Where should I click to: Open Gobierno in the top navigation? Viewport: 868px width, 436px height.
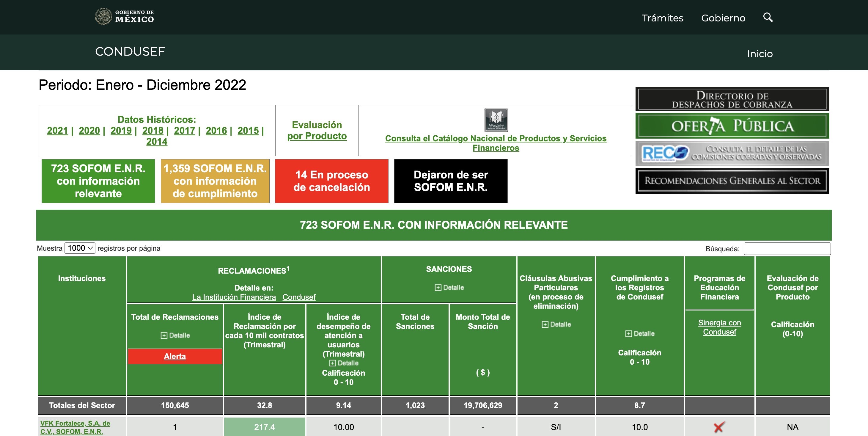pos(723,18)
